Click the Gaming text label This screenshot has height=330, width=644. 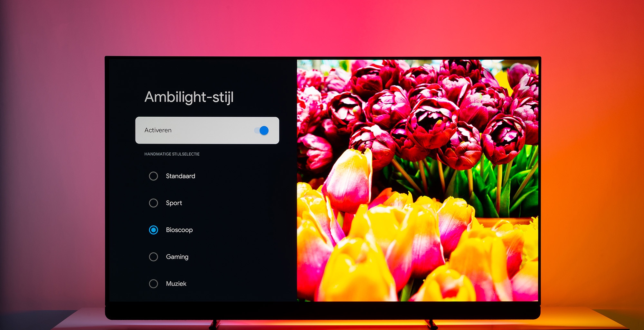[x=177, y=257]
